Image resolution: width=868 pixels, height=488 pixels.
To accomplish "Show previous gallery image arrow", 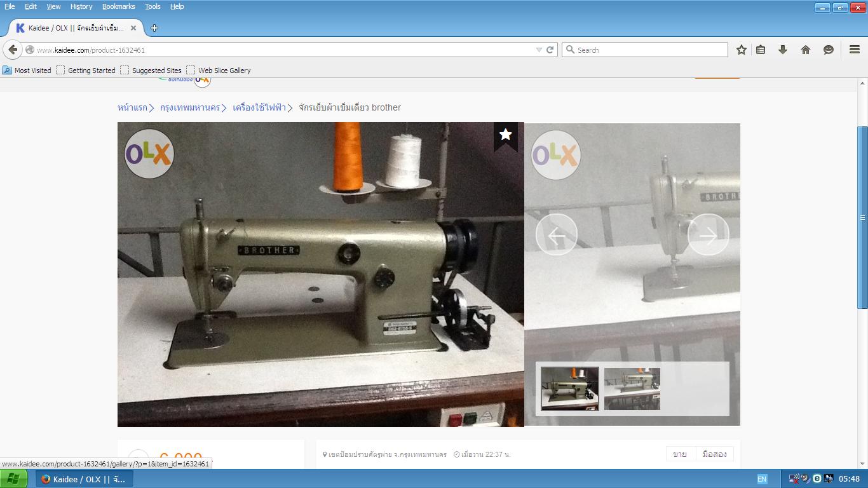I will pos(556,235).
